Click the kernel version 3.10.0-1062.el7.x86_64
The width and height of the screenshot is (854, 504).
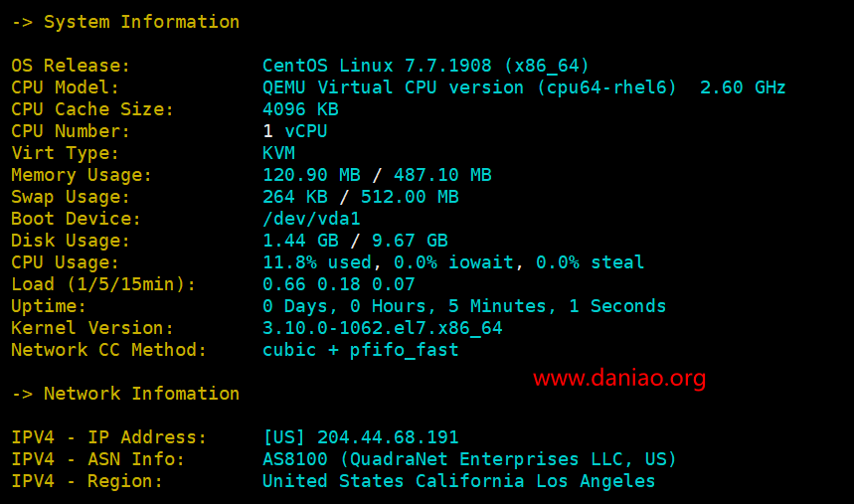click(x=383, y=328)
